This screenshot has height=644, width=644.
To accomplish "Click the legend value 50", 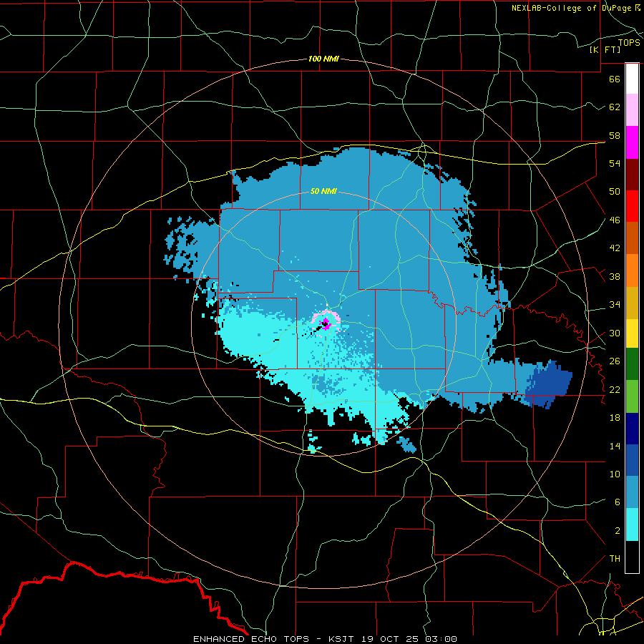I will click(x=615, y=191).
